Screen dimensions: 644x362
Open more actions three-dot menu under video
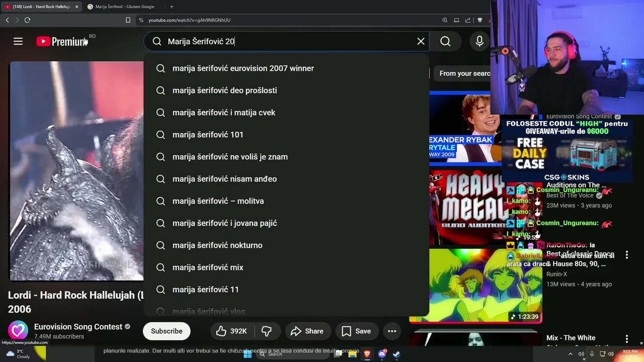(392, 331)
